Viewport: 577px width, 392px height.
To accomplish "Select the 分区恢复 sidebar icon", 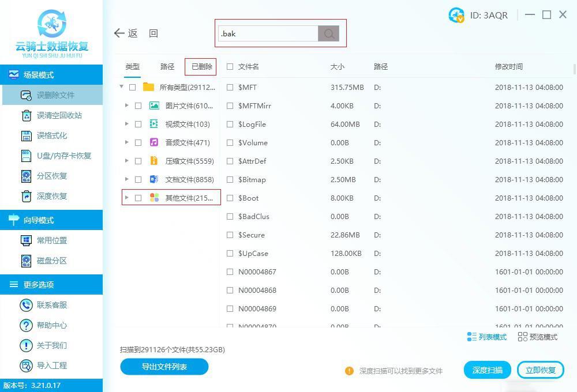I will [x=26, y=176].
